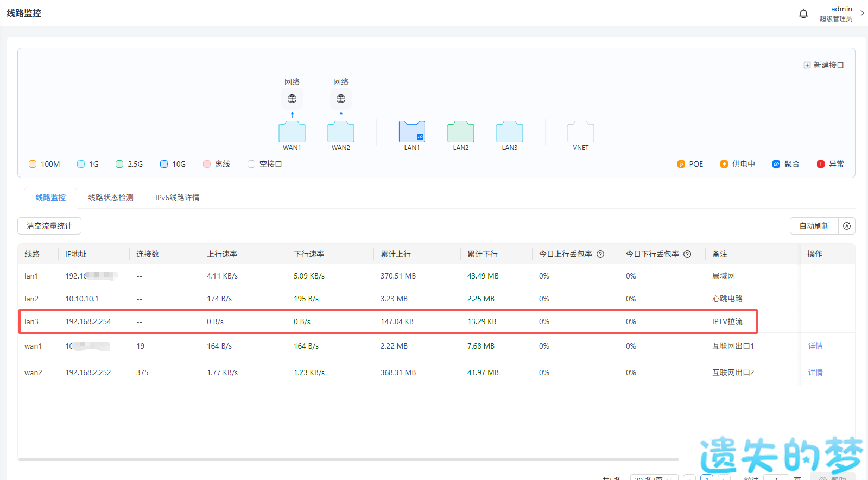Click the 192.168.2.254 IP address cell
The height and width of the screenshot is (480, 868).
88,321
